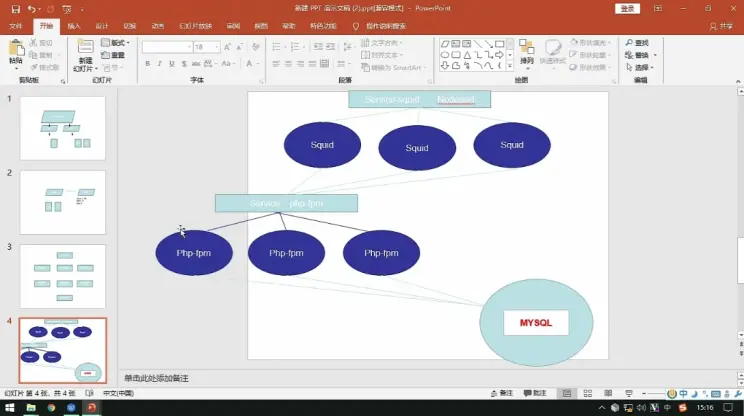Decrease list indent level
This screenshot has height=416, width=744.
tap(318, 46)
